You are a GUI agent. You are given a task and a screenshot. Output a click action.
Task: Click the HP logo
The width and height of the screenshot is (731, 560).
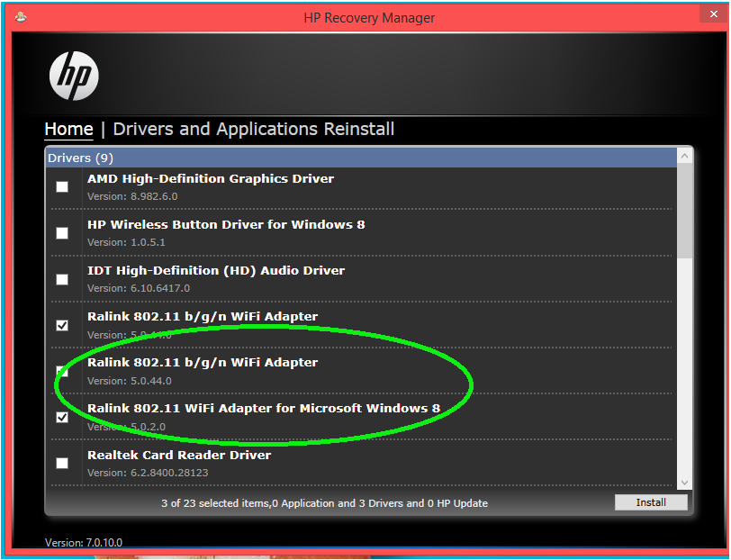tap(74, 76)
